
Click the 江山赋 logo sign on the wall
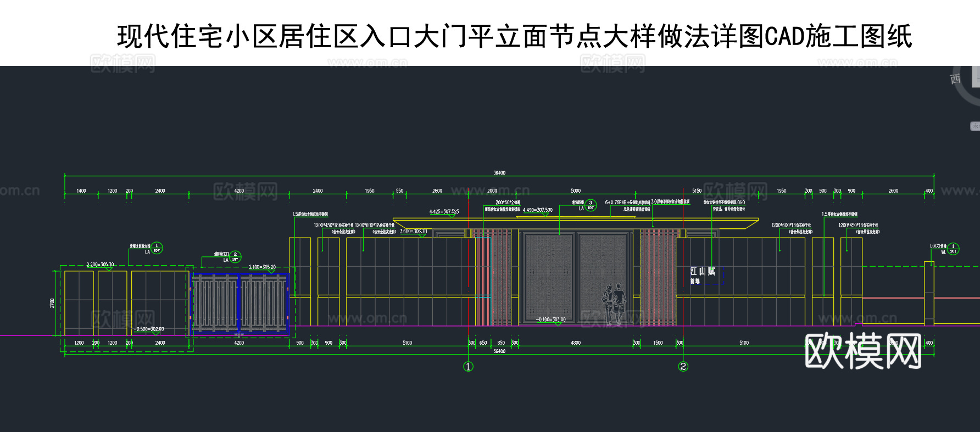tap(703, 271)
